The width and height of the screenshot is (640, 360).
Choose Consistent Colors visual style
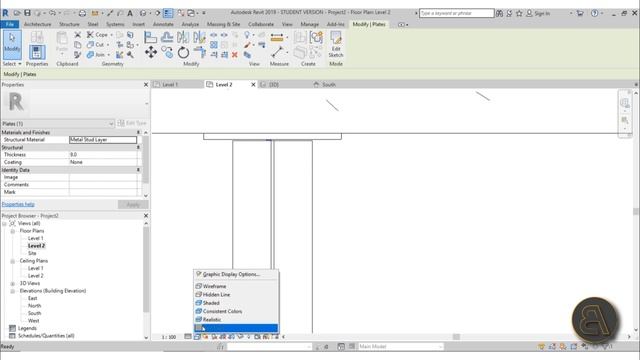point(236,311)
